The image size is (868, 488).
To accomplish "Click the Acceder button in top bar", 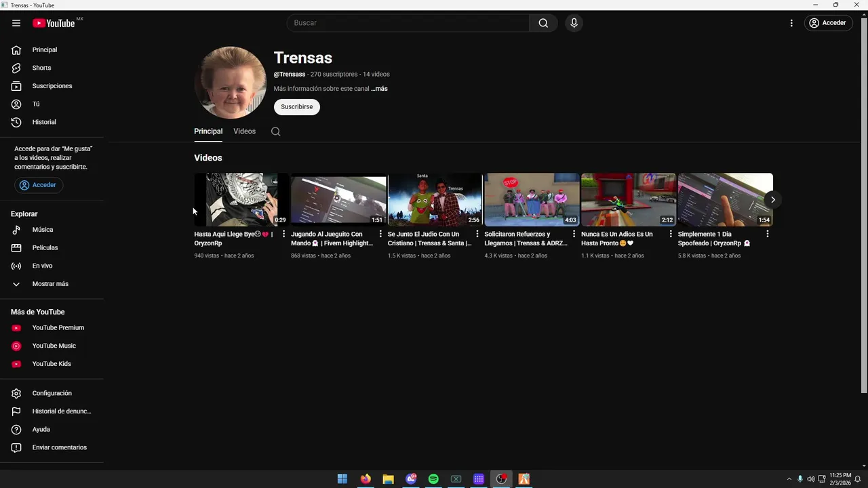I will (828, 23).
